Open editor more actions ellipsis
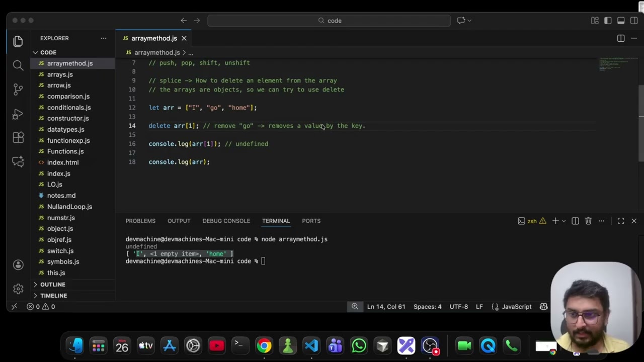 634,38
